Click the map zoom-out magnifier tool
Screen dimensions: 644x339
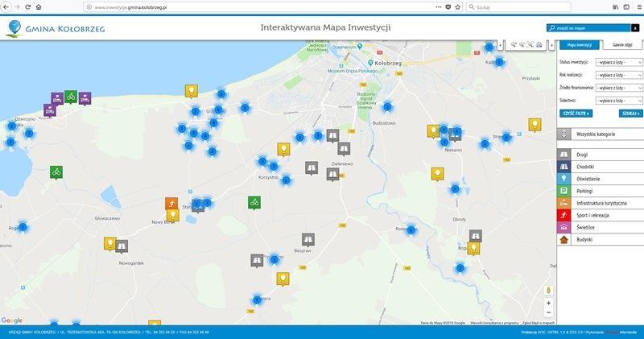click(x=522, y=45)
